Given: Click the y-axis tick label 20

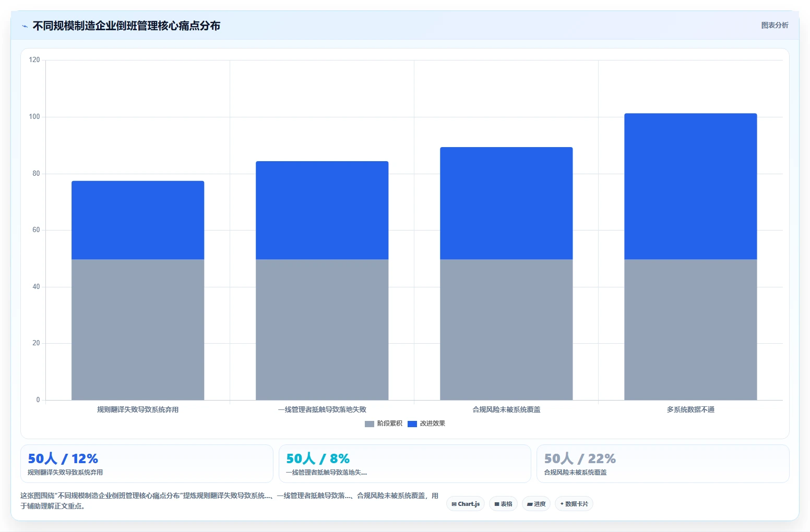Looking at the screenshot, I should tap(36, 343).
